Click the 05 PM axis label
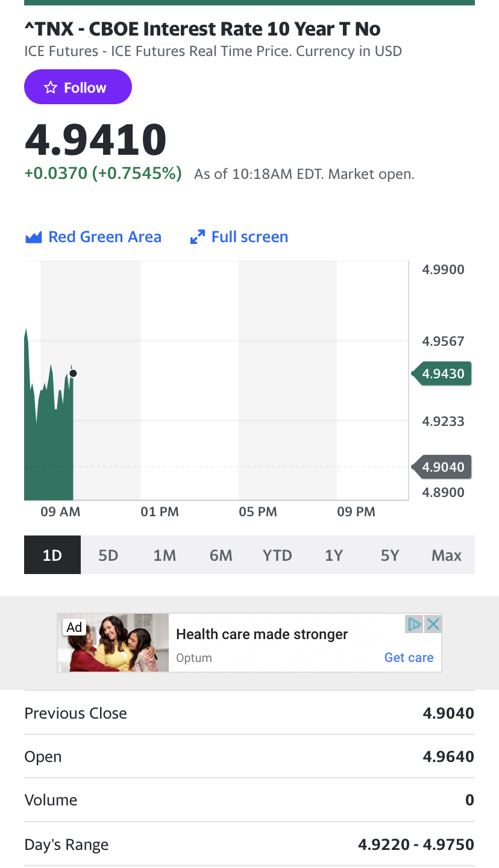 pos(258,512)
